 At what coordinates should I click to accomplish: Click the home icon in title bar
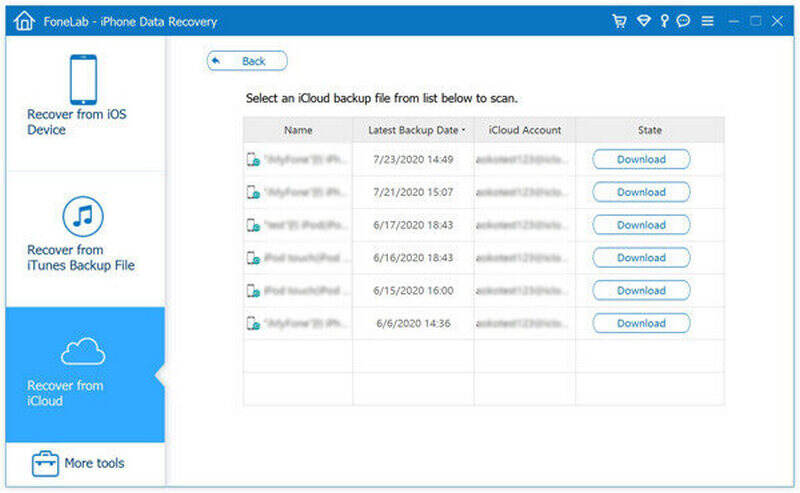click(22, 21)
